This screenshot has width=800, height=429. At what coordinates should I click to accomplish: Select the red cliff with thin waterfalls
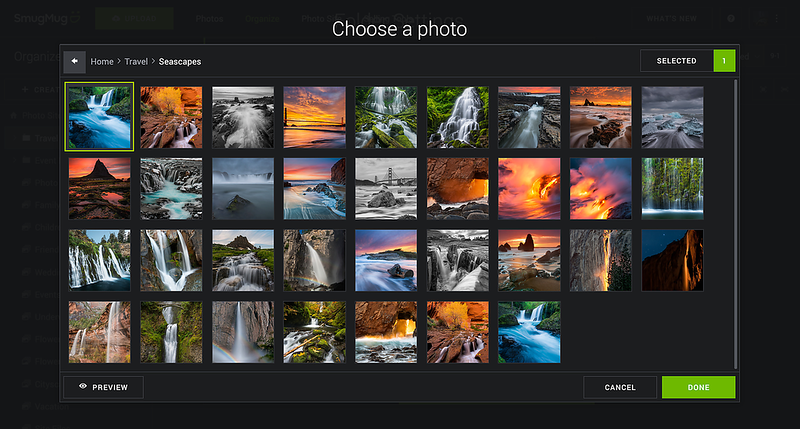(99, 332)
